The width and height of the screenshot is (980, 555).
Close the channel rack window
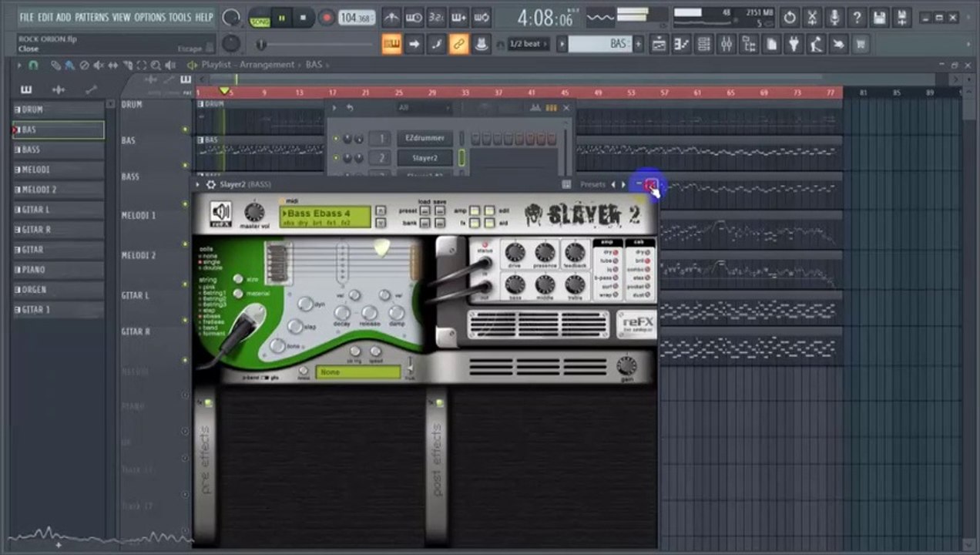566,108
